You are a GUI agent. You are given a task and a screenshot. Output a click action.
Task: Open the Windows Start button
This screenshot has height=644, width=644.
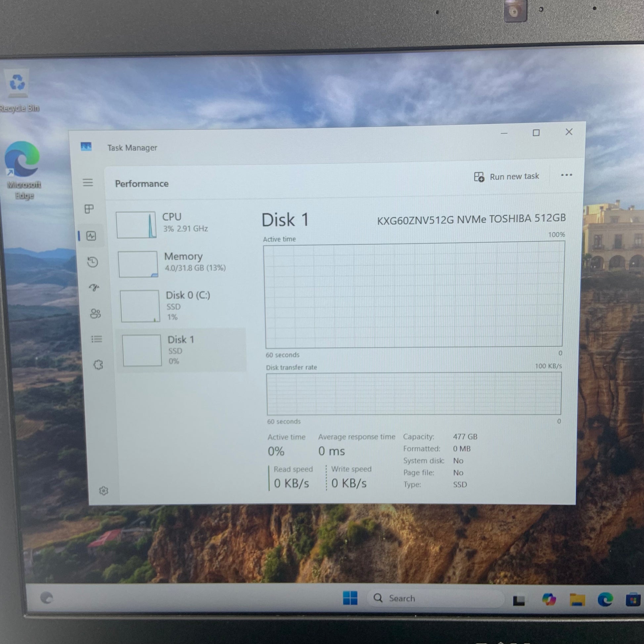click(x=350, y=598)
